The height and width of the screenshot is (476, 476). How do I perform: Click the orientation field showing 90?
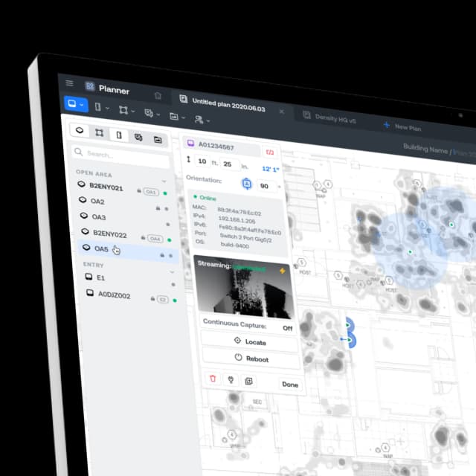point(266,186)
